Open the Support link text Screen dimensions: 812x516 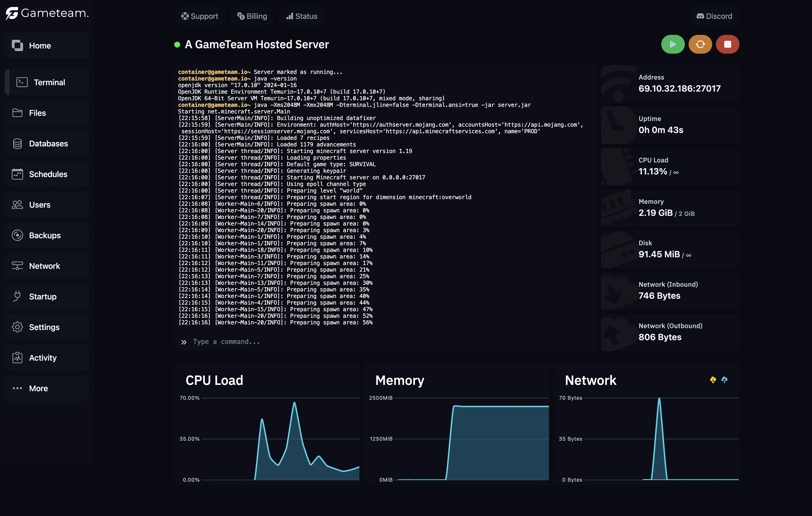coord(204,16)
